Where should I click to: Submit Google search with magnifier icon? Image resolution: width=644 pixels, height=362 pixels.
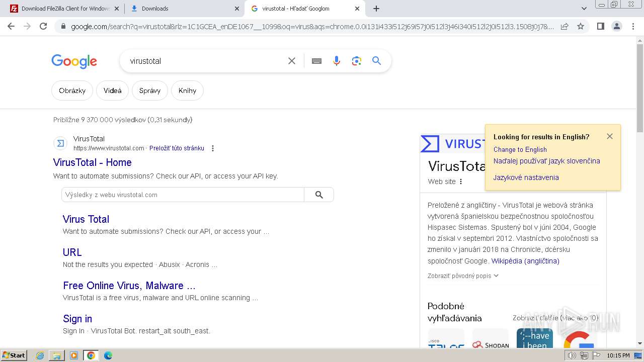click(376, 61)
